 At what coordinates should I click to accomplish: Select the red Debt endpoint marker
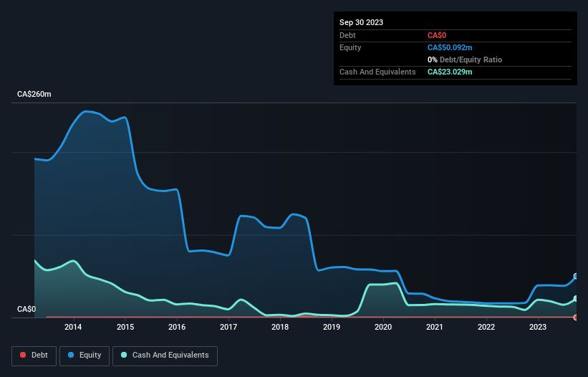(x=576, y=318)
